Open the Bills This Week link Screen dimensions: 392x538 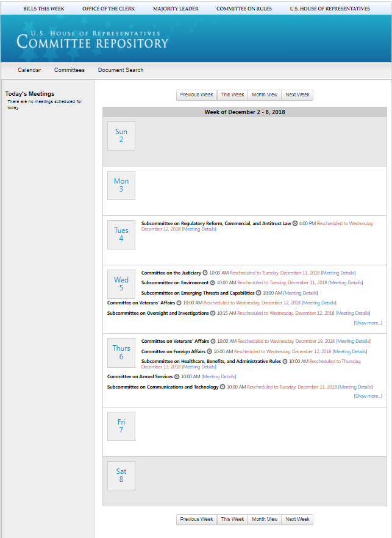coord(43,9)
